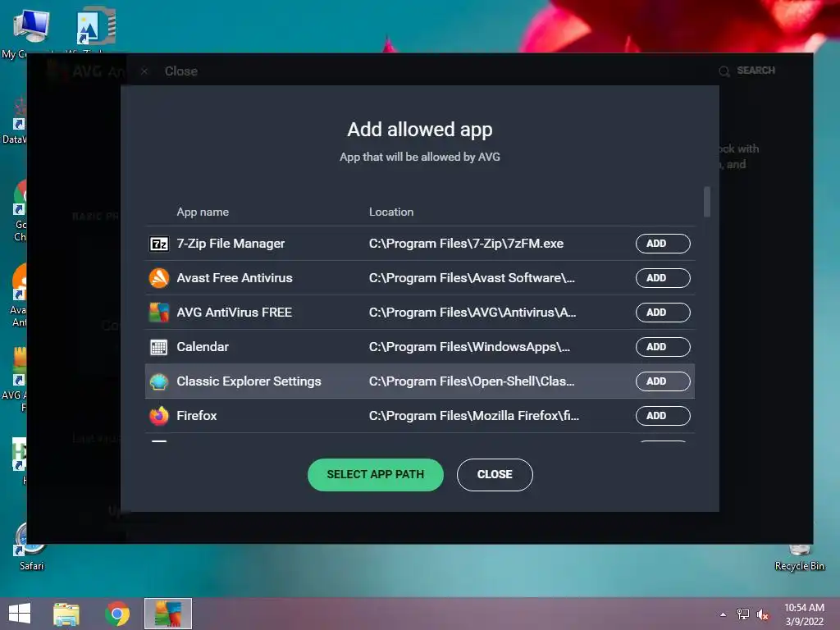Viewport: 840px width, 630px height.
Task: Click the AVG taskbar icon
Action: coord(167,614)
